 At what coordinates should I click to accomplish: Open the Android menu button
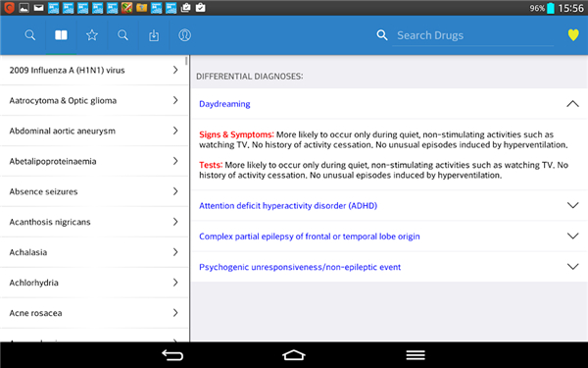(416, 355)
